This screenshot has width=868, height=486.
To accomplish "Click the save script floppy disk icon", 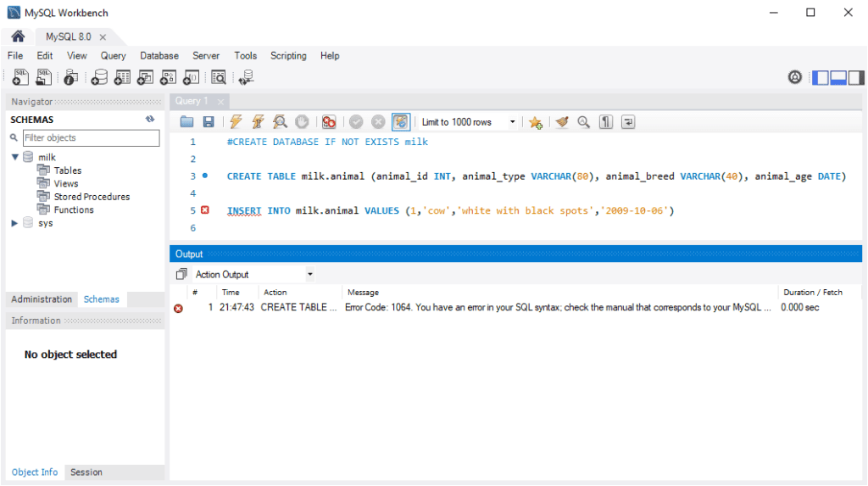I will pyautogui.click(x=208, y=122).
